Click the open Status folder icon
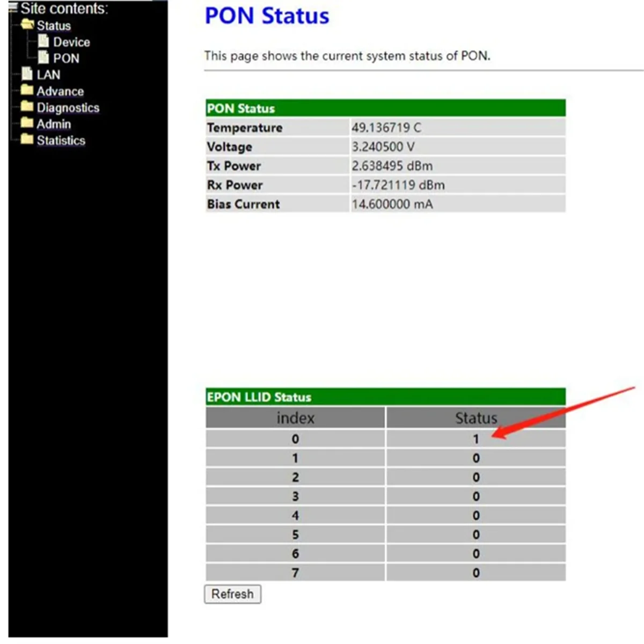644x644 pixels. [x=27, y=24]
